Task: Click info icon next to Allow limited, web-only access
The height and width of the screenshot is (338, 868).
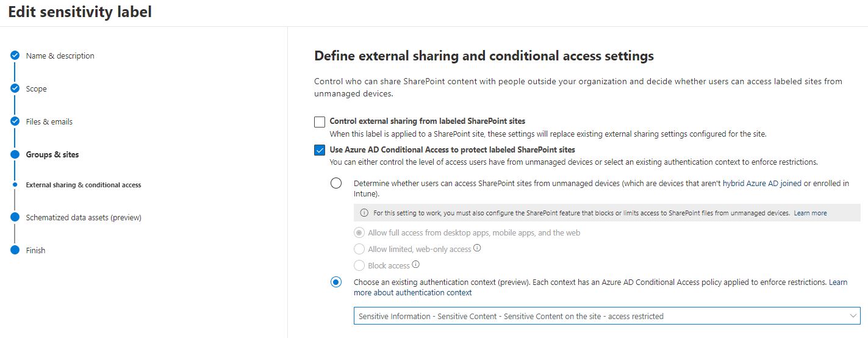Action: click(x=477, y=248)
